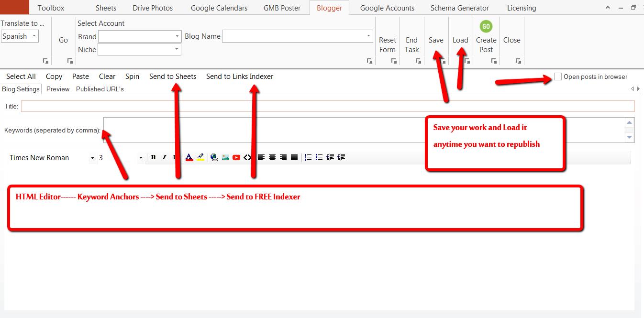Switch to the Toolbox ribbon tab
This screenshot has height=318, width=644.
[51, 8]
